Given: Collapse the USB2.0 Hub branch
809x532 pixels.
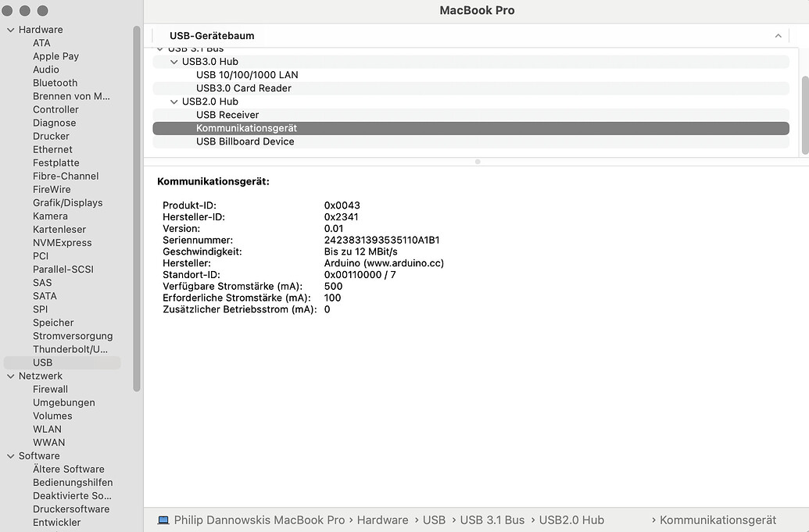Looking at the screenshot, I should click(x=174, y=101).
